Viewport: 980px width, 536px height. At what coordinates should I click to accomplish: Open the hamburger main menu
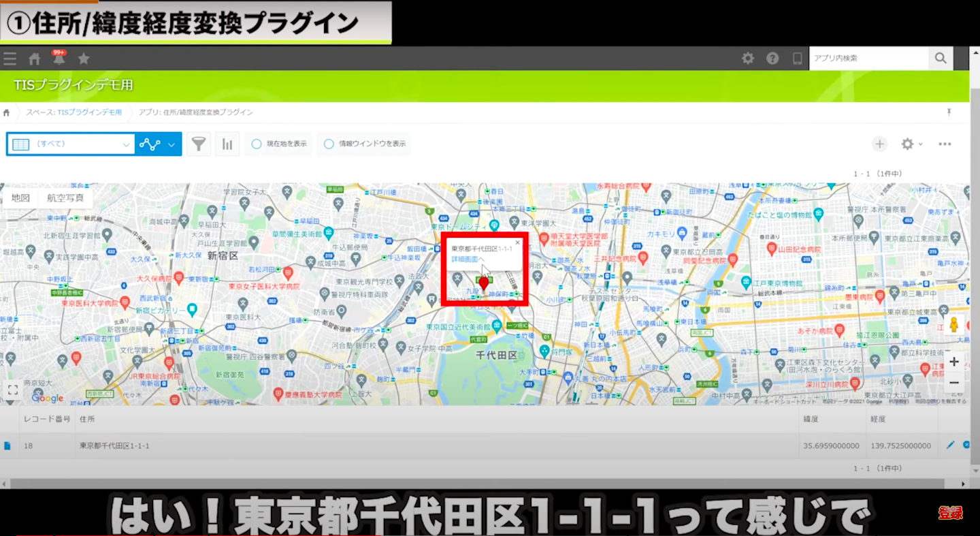pos(10,59)
